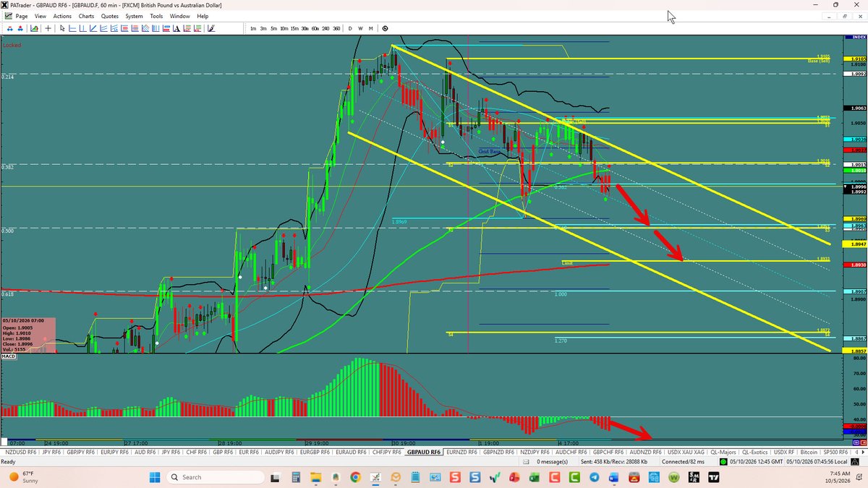
Task: Open the Telegram icon in taskbar
Action: click(x=594, y=477)
